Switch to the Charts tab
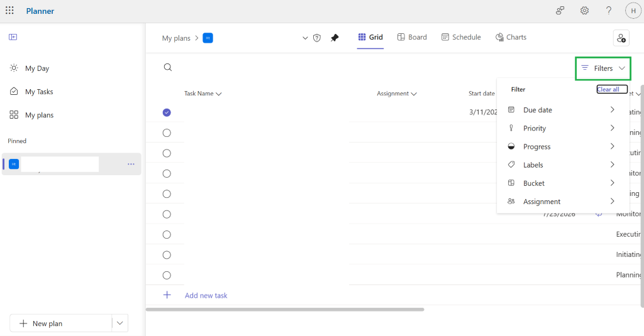Screen dimensions: 644x336 tap(511, 37)
